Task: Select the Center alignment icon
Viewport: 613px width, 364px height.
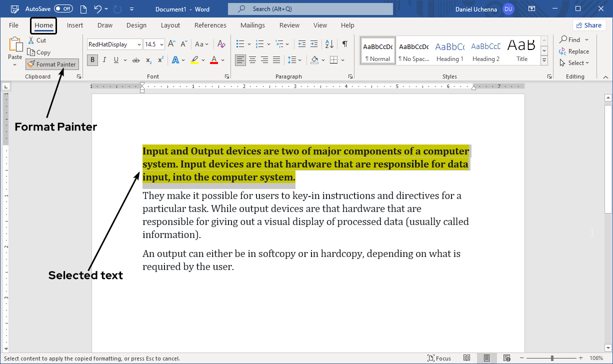Action: point(252,60)
